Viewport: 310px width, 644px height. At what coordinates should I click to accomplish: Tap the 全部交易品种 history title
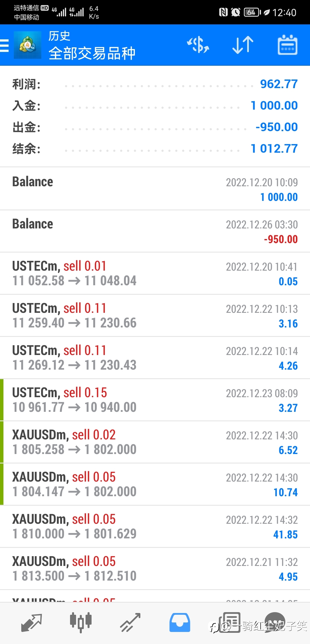pos(92,53)
